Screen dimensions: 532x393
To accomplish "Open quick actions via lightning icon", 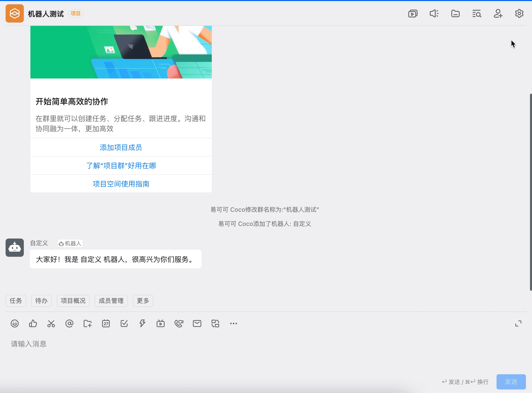I will point(142,323).
